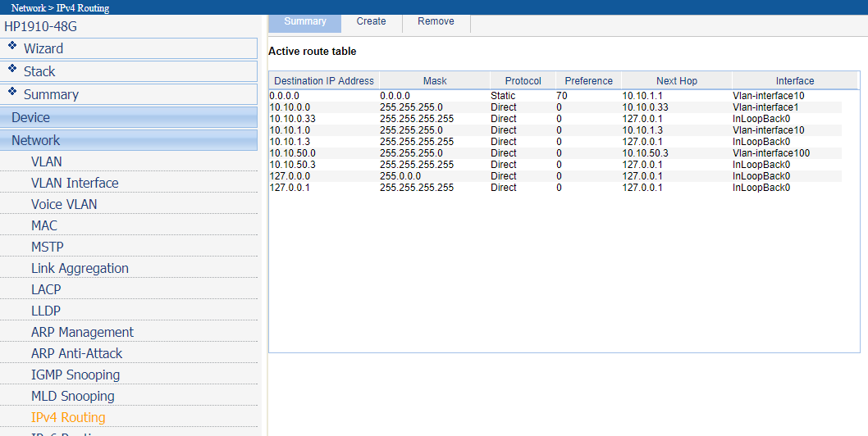
Task: Select route with destination 10.10.1.3
Action: coord(290,142)
